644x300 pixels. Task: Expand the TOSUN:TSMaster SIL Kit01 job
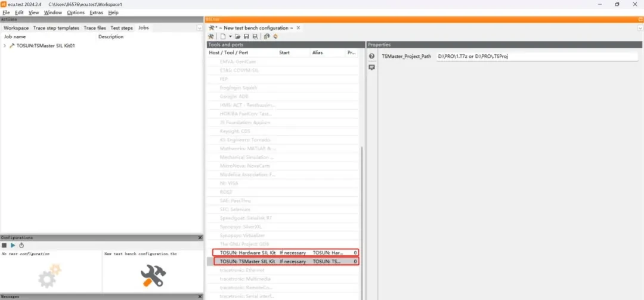(x=5, y=45)
